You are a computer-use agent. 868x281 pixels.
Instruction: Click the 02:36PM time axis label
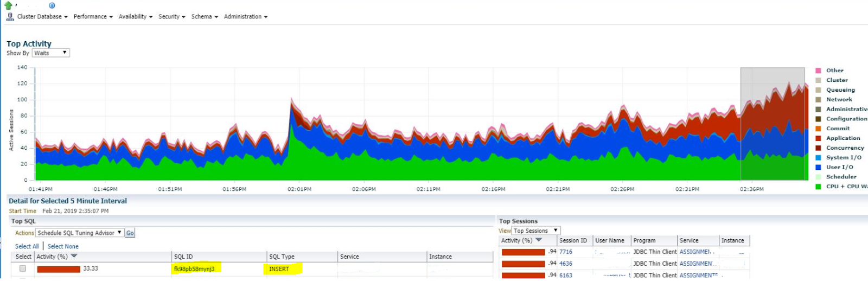751,189
